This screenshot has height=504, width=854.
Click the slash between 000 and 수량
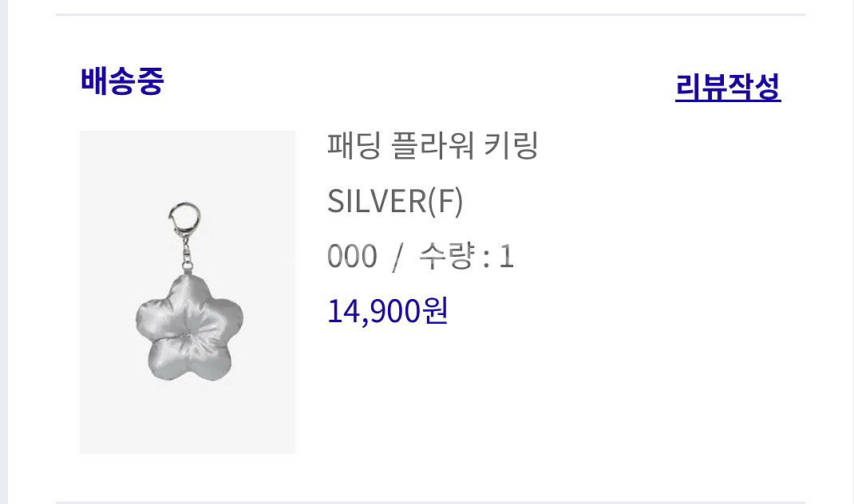[397, 257]
